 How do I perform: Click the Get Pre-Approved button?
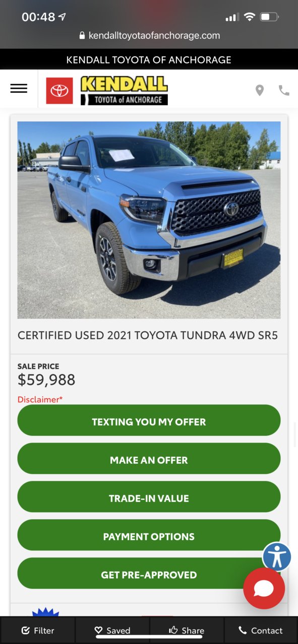pyautogui.click(x=149, y=574)
